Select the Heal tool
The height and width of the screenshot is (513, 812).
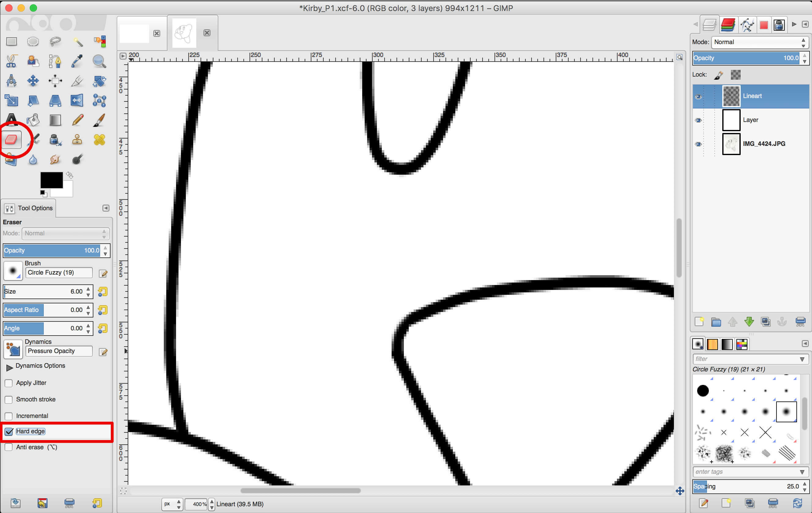[100, 139]
